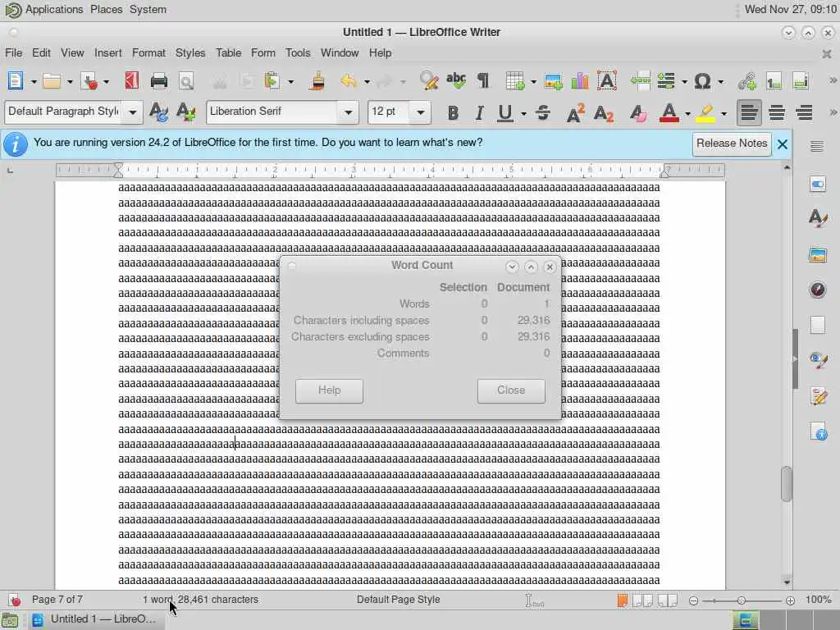Click the Insert Hyperlink icon

click(x=746, y=81)
